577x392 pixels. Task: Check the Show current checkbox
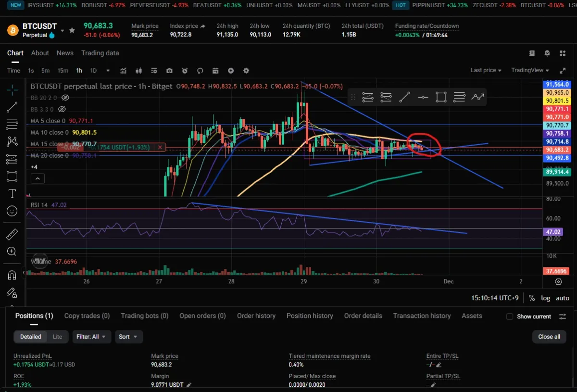(x=510, y=316)
